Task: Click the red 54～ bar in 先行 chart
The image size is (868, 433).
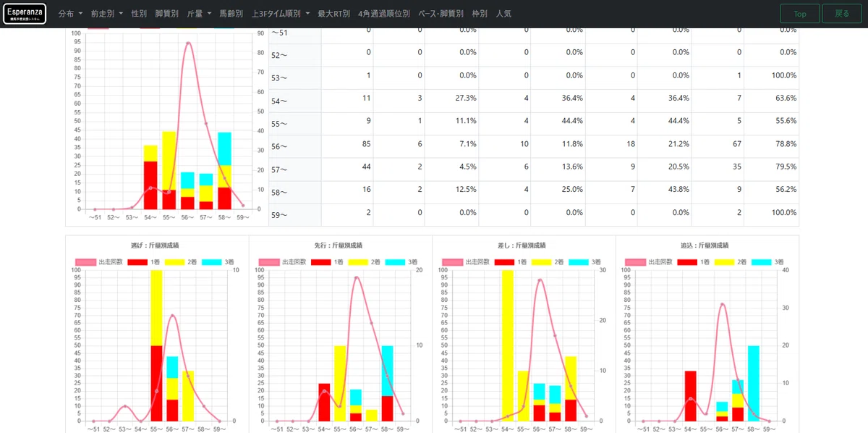Action: click(324, 402)
